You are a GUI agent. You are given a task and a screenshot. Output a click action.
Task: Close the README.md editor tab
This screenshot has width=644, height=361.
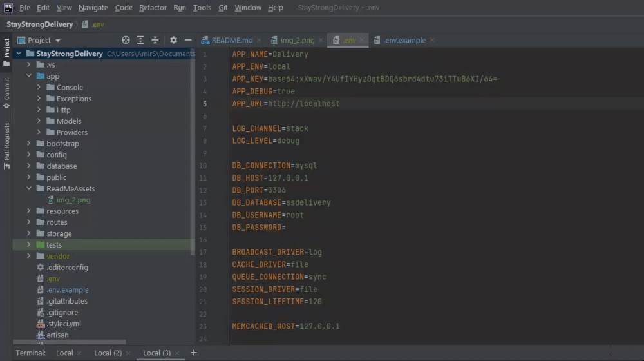(260, 40)
